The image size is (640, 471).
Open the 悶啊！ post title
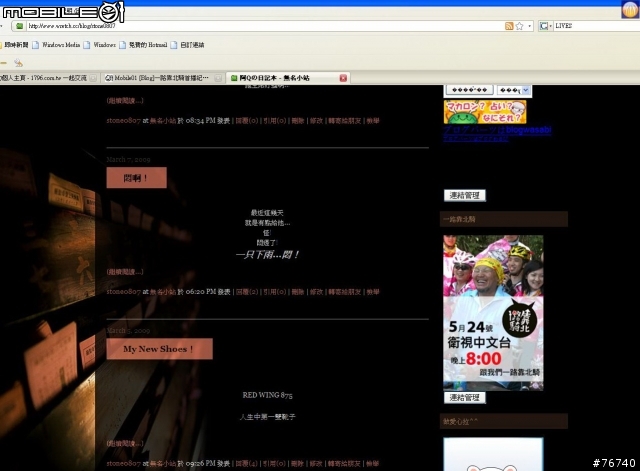click(x=136, y=178)
